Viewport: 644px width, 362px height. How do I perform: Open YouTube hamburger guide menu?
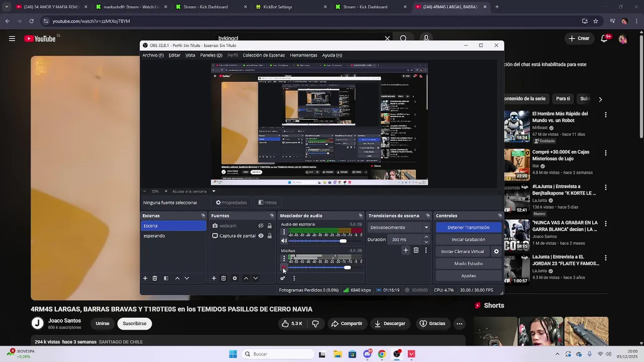[12, 39]
